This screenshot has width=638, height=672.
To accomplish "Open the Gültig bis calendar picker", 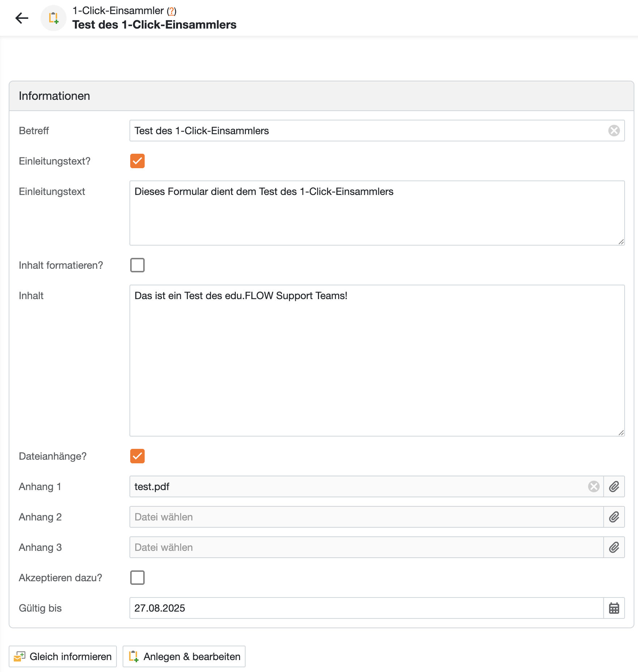I will [614, 608].
